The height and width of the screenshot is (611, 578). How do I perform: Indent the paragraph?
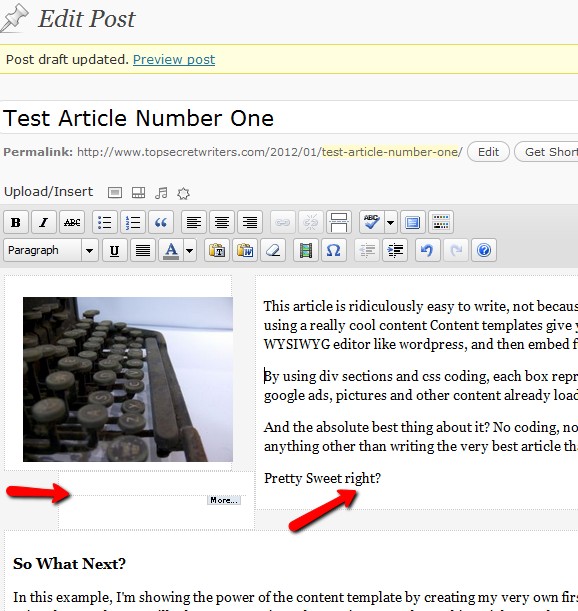pos(395,250)
